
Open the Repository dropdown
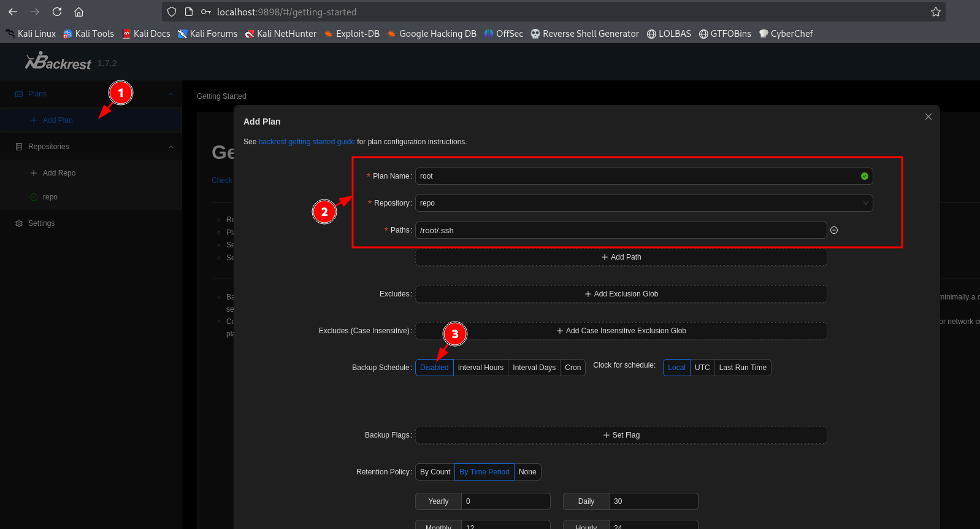[643, 203]
